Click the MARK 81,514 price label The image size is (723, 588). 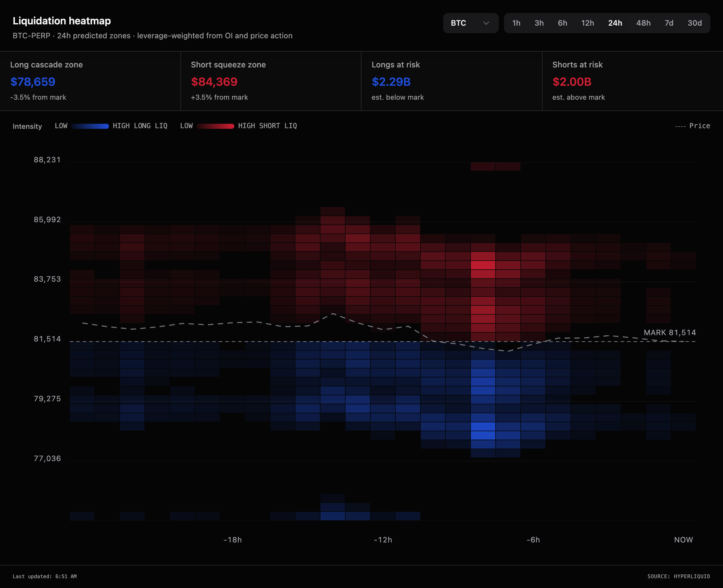point(670,333)
